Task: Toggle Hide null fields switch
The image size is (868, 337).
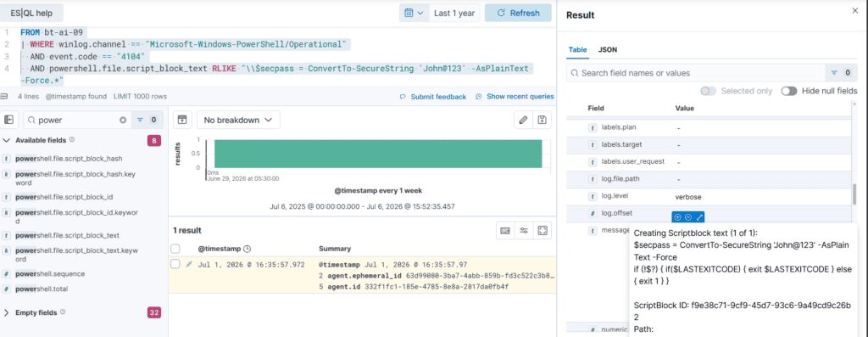Action: point(789,91)
